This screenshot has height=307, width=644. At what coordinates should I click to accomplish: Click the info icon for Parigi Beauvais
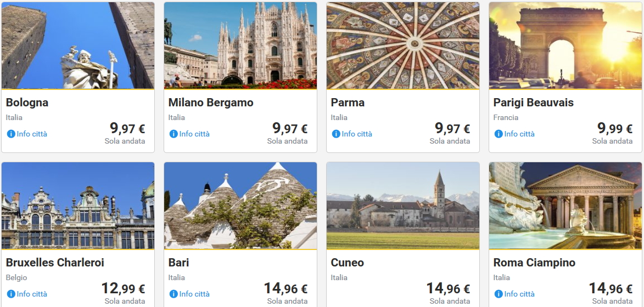(x=498, y=134)
